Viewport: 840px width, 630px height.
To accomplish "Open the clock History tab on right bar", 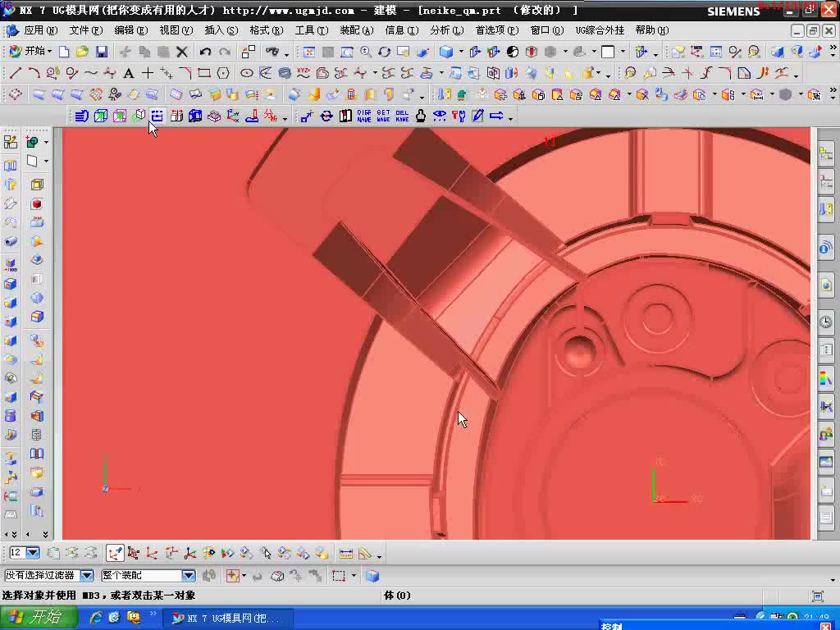I will pyautogui.click(x=825, y=322).
